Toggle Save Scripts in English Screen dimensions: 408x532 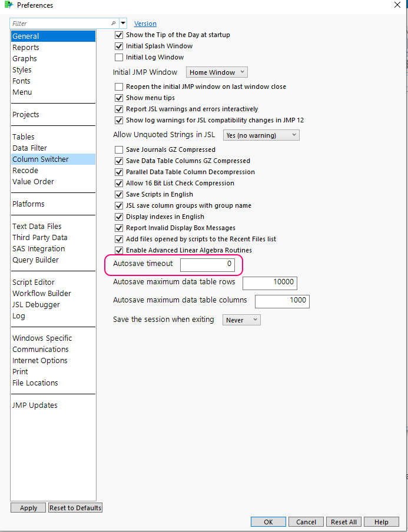pos(119,194)
